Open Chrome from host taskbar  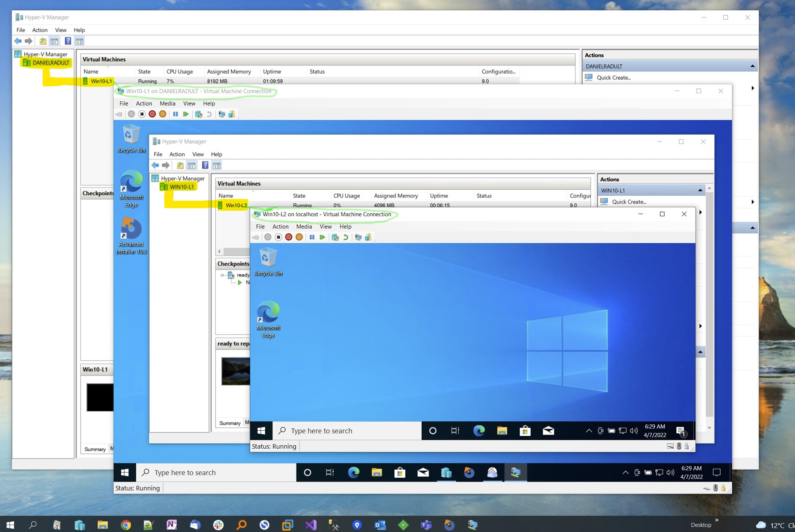[x=126, y=525]
